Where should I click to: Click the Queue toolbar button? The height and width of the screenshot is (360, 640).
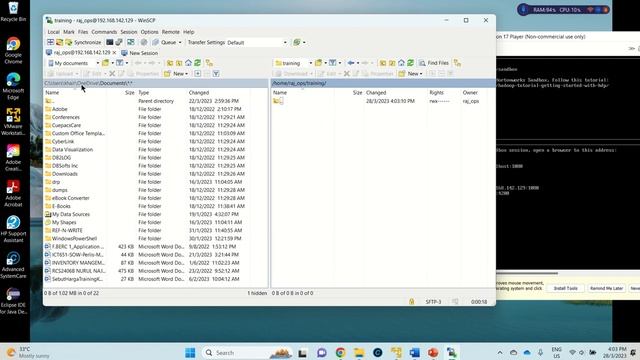[x=164, y=42]
